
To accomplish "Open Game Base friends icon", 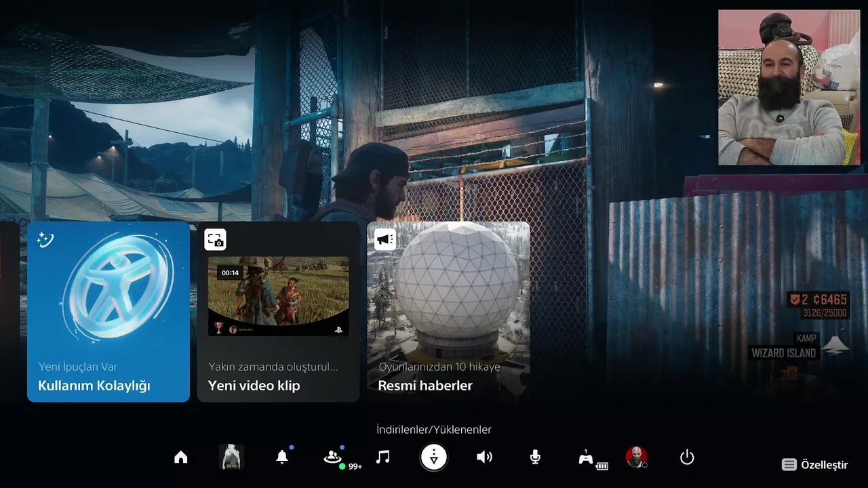I will tap(332, 457).
